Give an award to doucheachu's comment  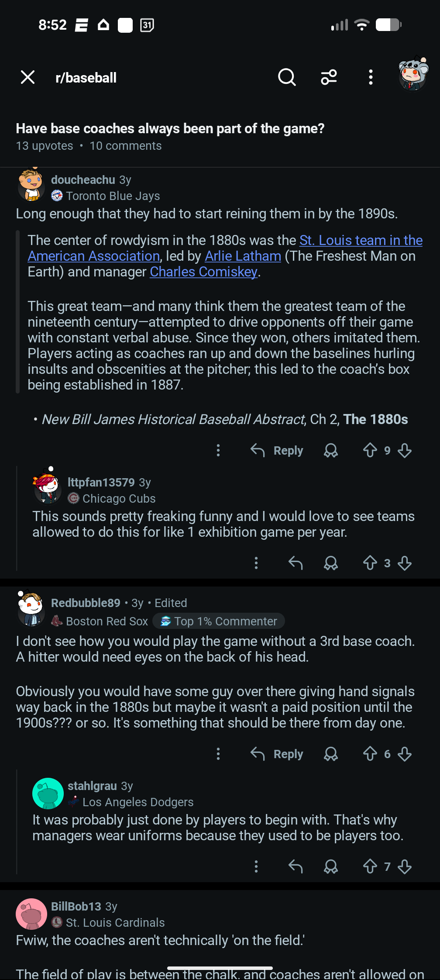[331, 450]
